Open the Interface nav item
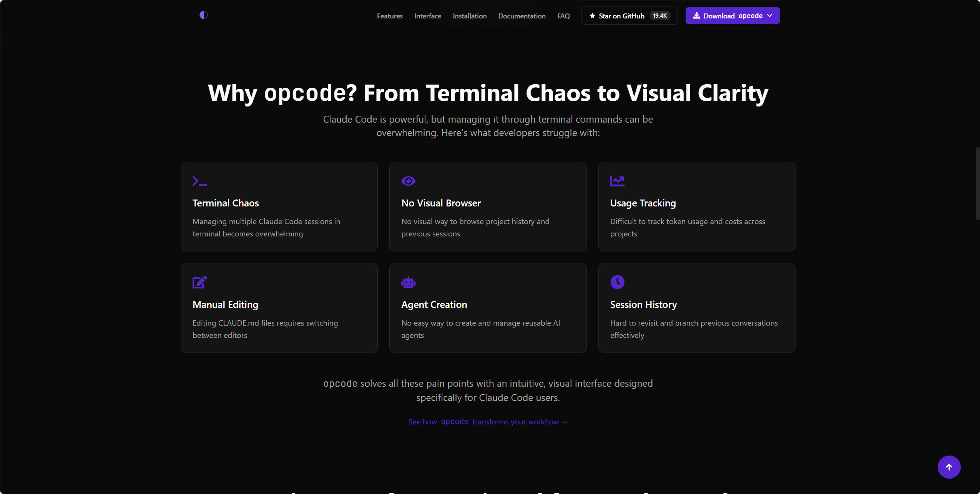 pyautogui.click(x=428, y=16)
